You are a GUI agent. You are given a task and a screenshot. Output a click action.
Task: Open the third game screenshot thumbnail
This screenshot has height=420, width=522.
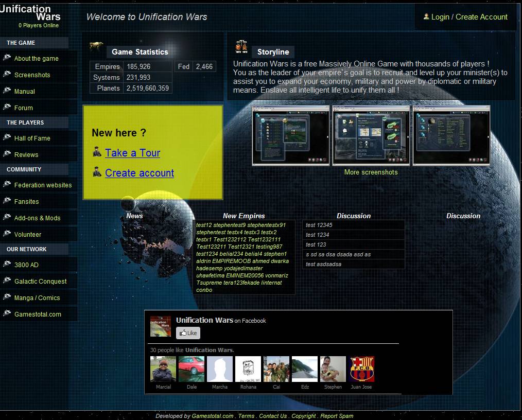(x=451, y=135)
